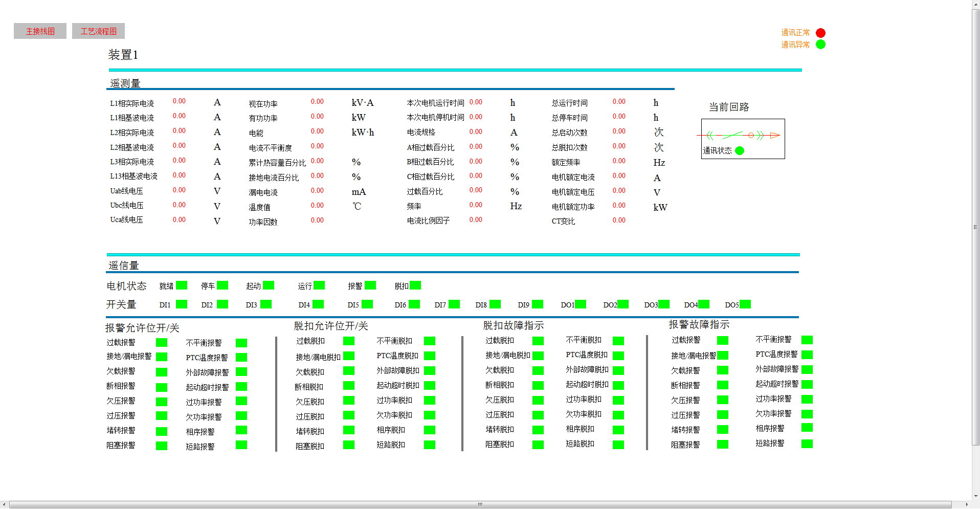
Task: Click the 通讯正常 red status lamp
Action: [x=820, y=32]
